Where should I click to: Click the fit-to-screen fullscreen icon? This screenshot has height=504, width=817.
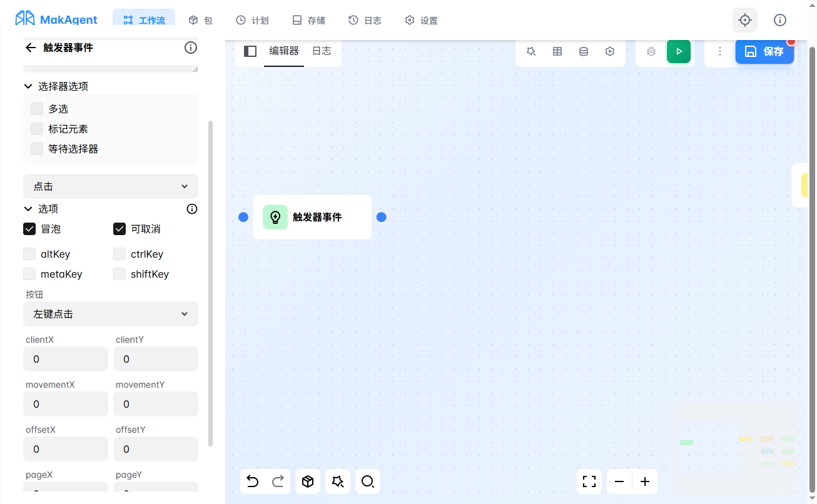coord(589,481)
